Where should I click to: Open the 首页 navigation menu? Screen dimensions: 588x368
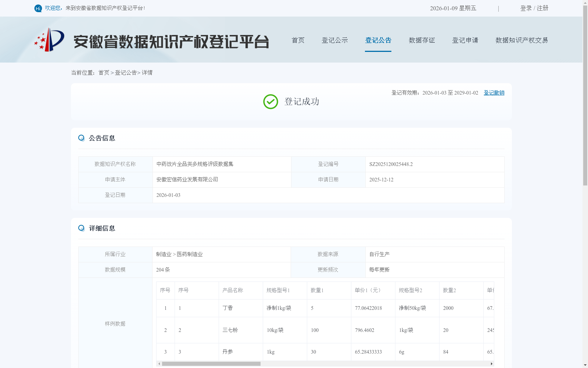coord(298,40)
